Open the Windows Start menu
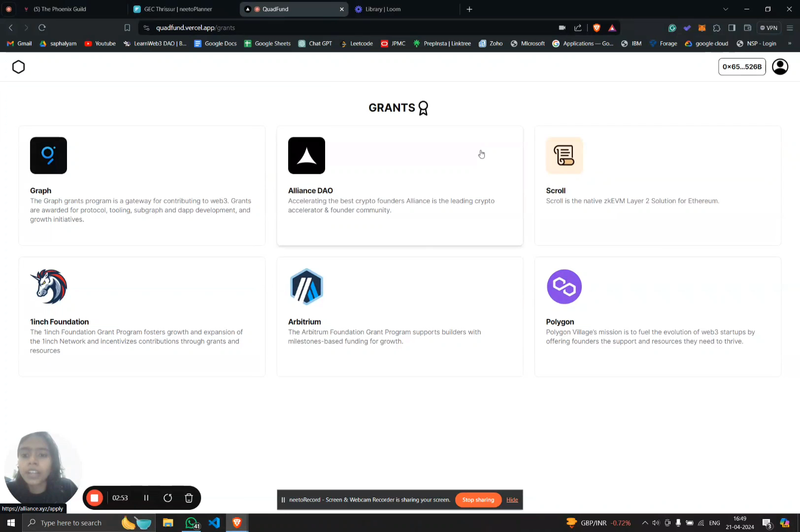The image size is (800, 532). coord(11,523)
